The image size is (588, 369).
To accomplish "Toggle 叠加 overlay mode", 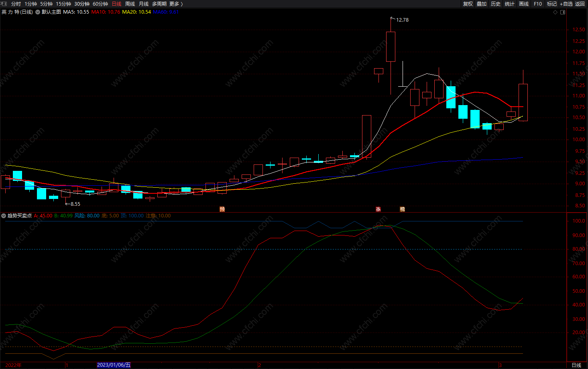I will pyautogui.click(x=482, y=4).
